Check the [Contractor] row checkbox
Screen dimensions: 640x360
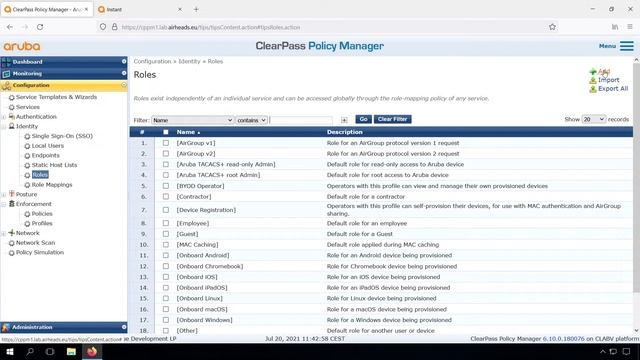166,196
